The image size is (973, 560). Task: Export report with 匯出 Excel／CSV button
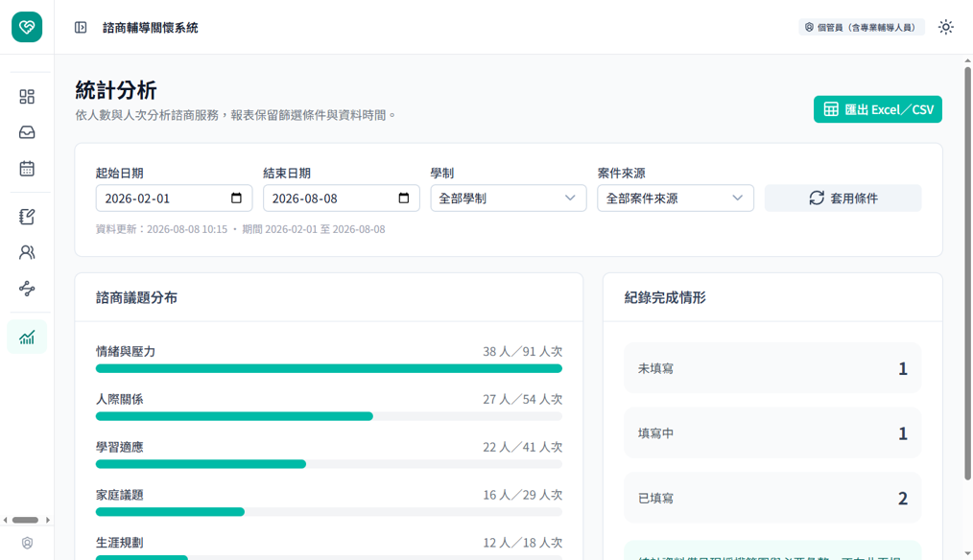tap(877, 109)
